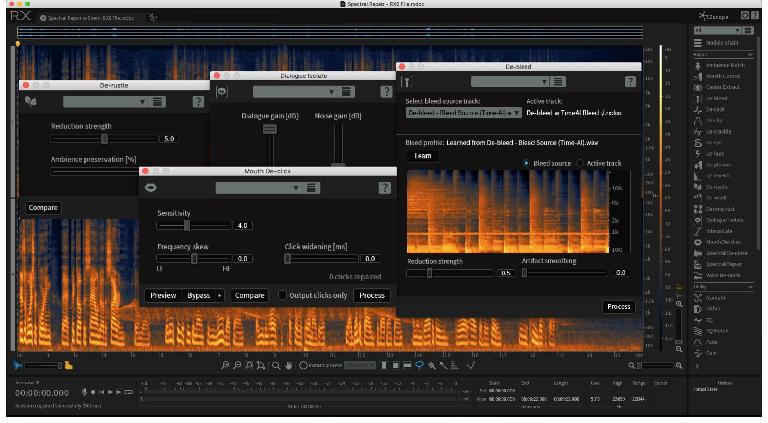The width and height of the screenshot is (768, 423).
Task: Select the lasso selection tool
Action: pyautogui.click(x=420, y=365)
